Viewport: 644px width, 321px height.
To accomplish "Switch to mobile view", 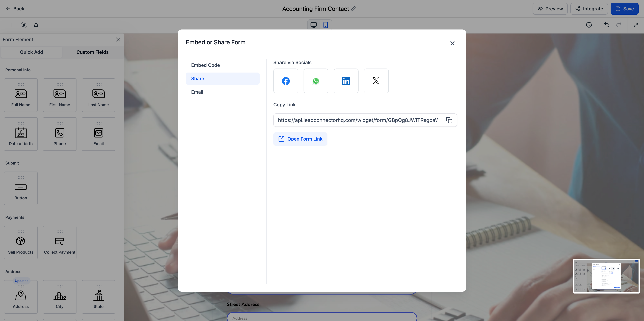I will 326,25.
